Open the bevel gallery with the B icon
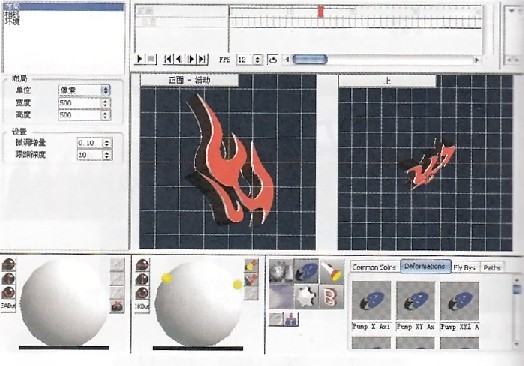Viewport: 524px width, 366px height. pyautogui.click(x=332, y=297)
